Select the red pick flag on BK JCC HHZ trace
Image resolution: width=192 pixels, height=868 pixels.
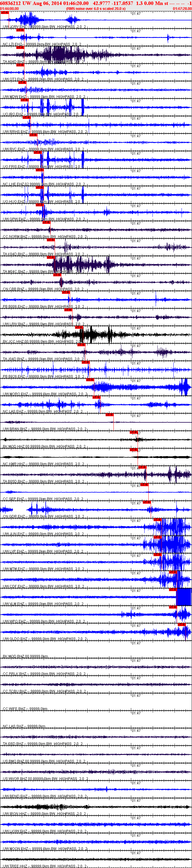click(79, 327)
